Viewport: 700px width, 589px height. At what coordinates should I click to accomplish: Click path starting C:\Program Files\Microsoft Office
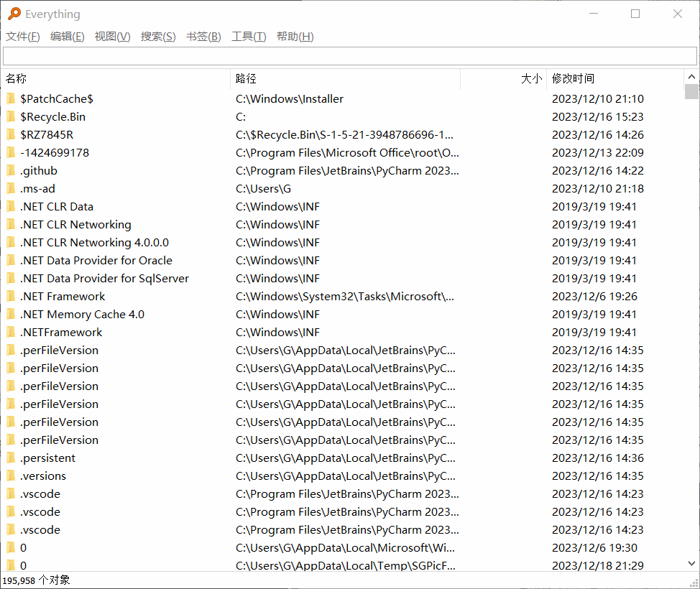(347, 152)
